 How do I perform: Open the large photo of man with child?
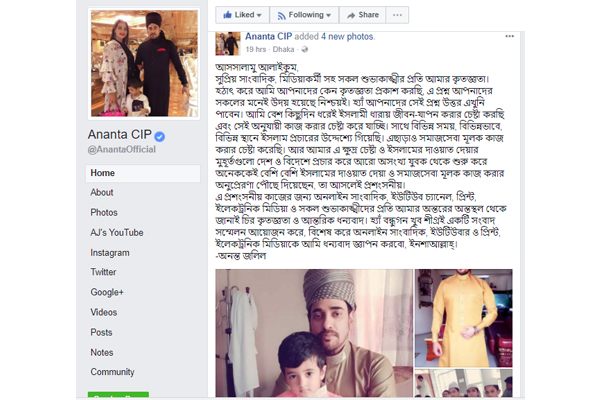click(x=314, y=333)
